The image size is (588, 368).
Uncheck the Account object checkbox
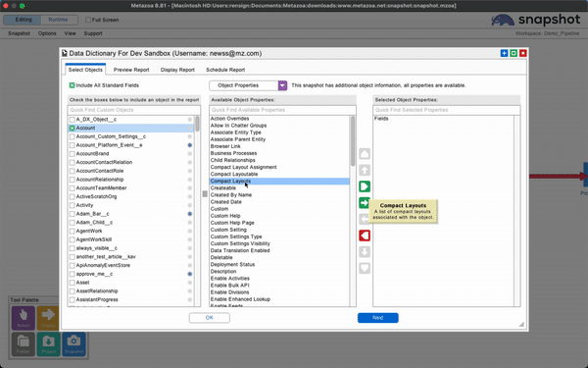[x=72, y=128]
